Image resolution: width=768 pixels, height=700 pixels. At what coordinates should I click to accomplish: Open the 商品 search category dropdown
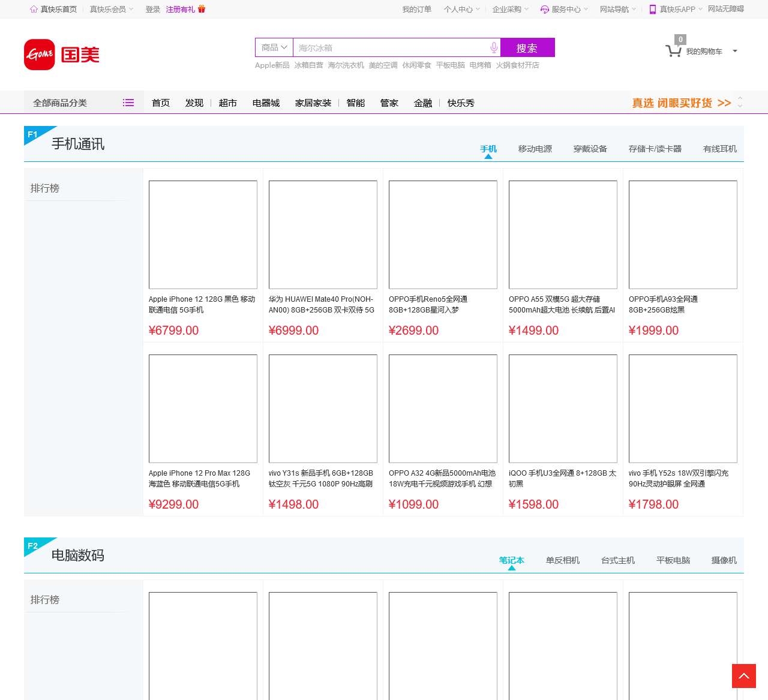click(274, 47)
